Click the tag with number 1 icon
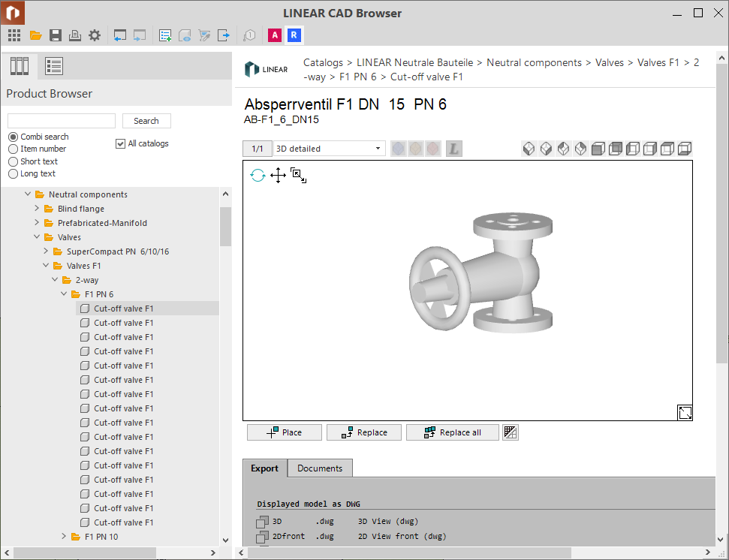This screenshot has height=560, width=729. tap(250, 35)
